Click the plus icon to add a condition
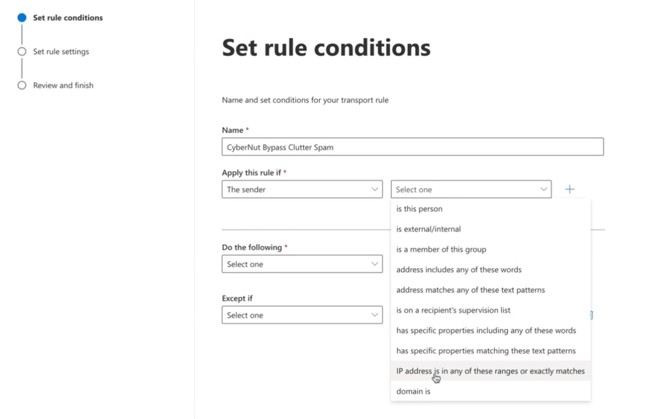This screenshot has height=419, width=650. [570, 189]
